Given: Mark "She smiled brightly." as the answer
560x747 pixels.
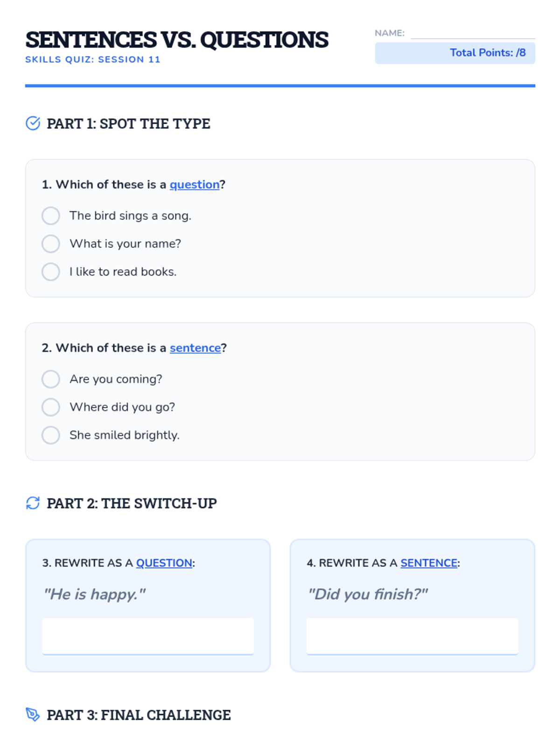Looking at the screenshot, I should 51,435.
